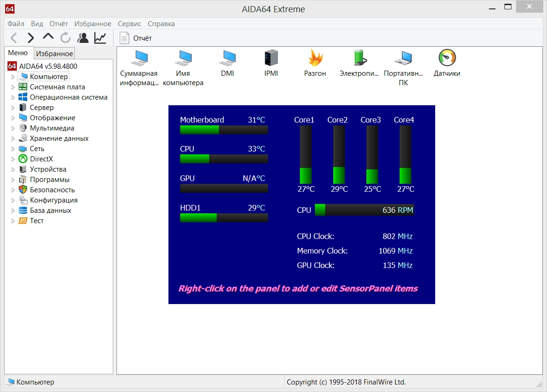This screenshot has width=547, height=392.
Task: Expand the Системная плата node
Action: click(x=13, y=87)
